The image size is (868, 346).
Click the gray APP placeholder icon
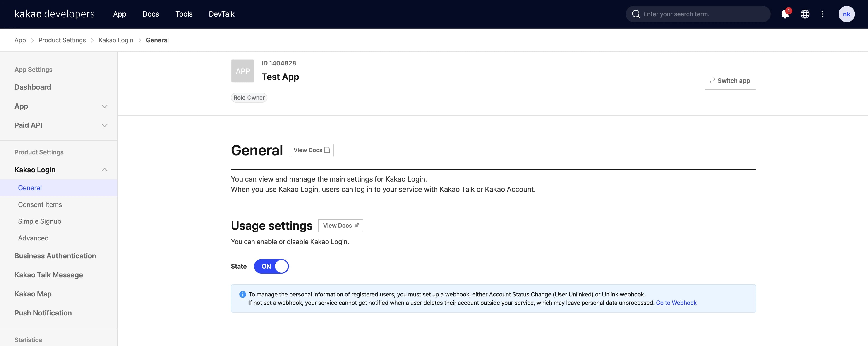[x=242, y=71]
